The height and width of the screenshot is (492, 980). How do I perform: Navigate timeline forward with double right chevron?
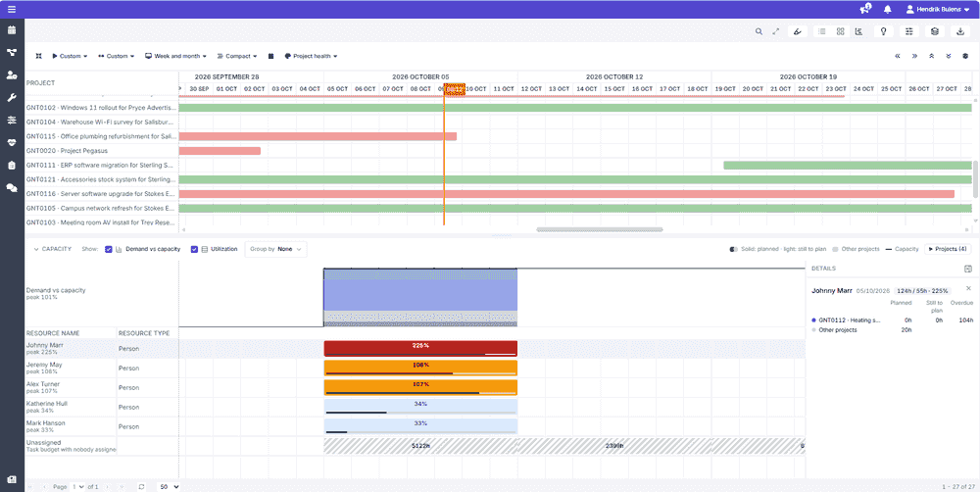coord(914,56)
